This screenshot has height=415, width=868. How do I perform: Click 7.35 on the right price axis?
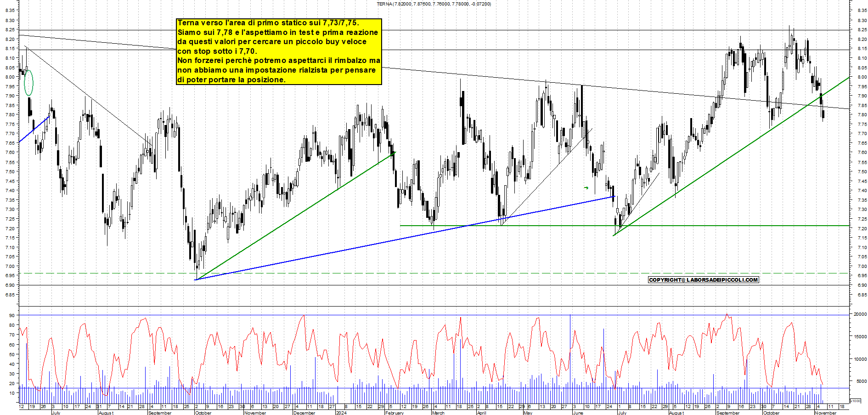(x=862, y=200)
